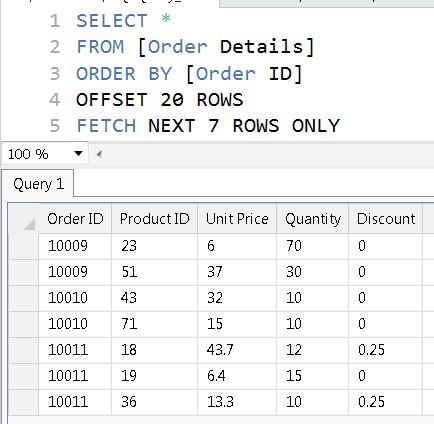This screenshot has width=434, height=424.
Task: Click the row header of Product ID 23 row
Action: click(23, 246)
